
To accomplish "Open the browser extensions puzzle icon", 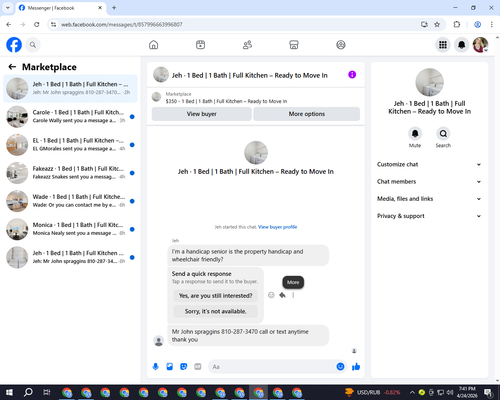I will coord(457,24).
